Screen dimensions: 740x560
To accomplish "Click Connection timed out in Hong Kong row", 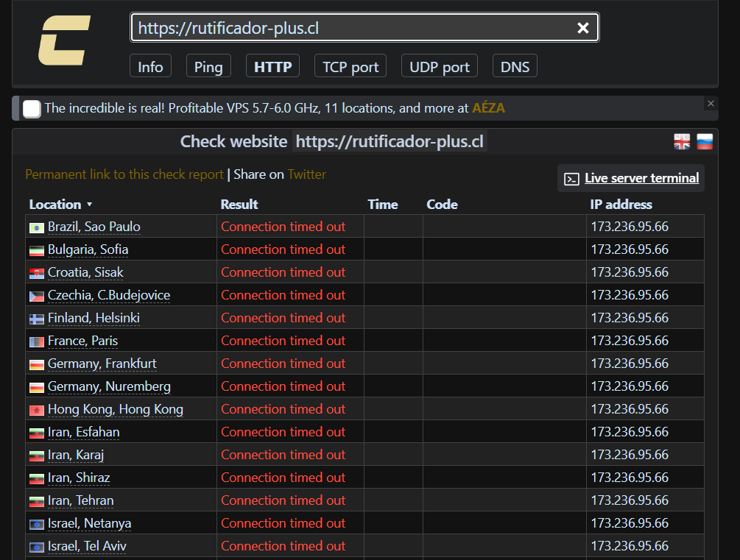I will tap(283, 409).
